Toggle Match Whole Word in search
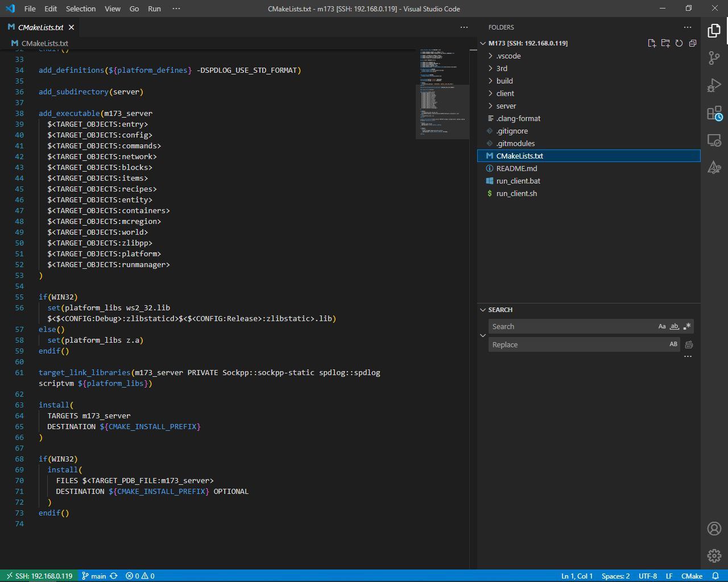728x582 pixels. click(674, 327)
